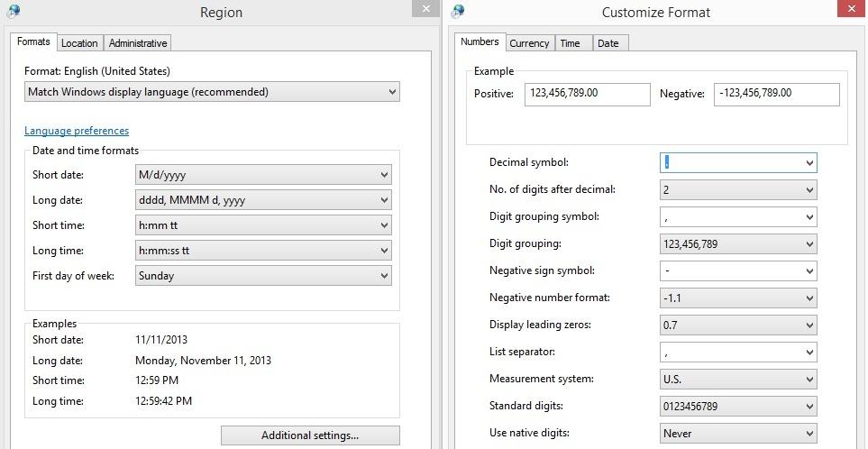Open the Language preferences link
This screenshot has width=868, height=449.
tap(77, 131)
